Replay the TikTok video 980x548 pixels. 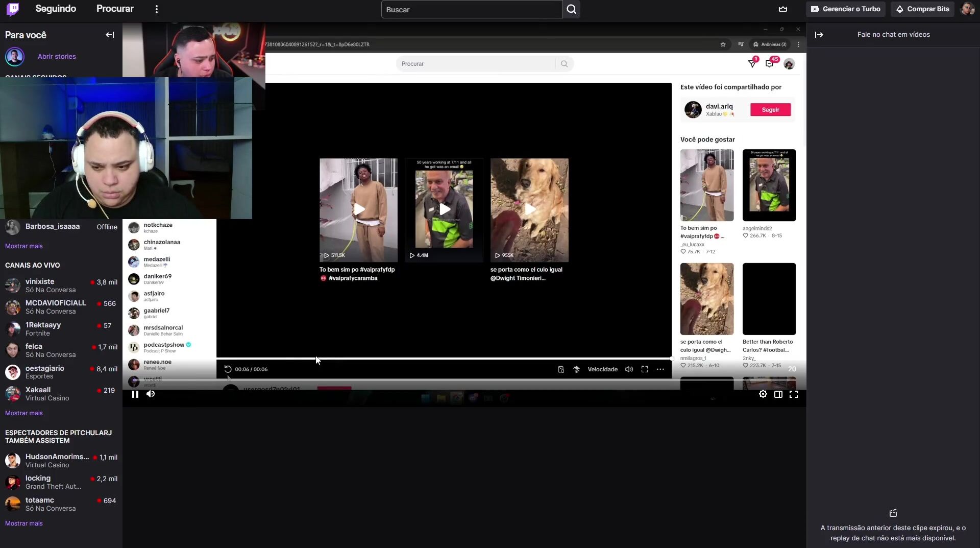(x=228, y=369)
